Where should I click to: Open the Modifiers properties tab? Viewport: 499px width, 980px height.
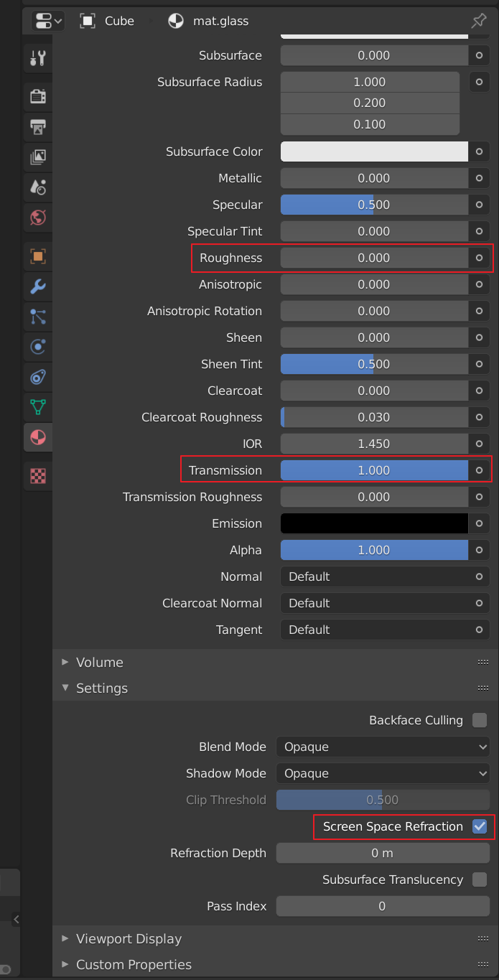point(38,287)
